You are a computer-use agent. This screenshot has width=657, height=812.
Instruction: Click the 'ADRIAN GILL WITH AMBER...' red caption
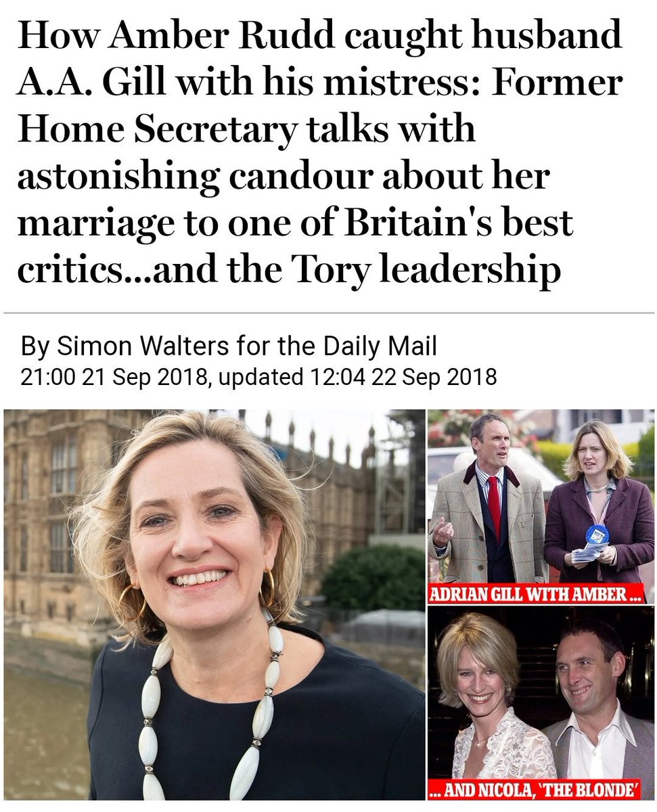click(x=537, y=594)
